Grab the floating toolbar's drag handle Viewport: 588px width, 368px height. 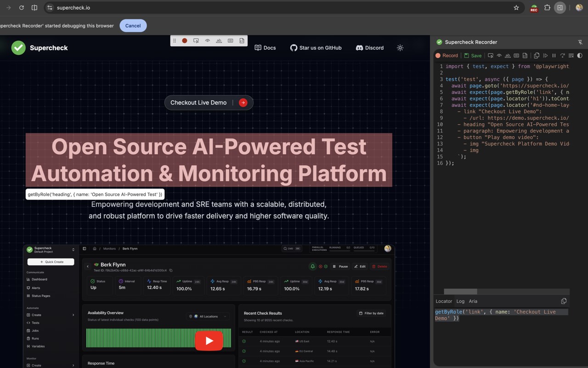coord(175,41)
